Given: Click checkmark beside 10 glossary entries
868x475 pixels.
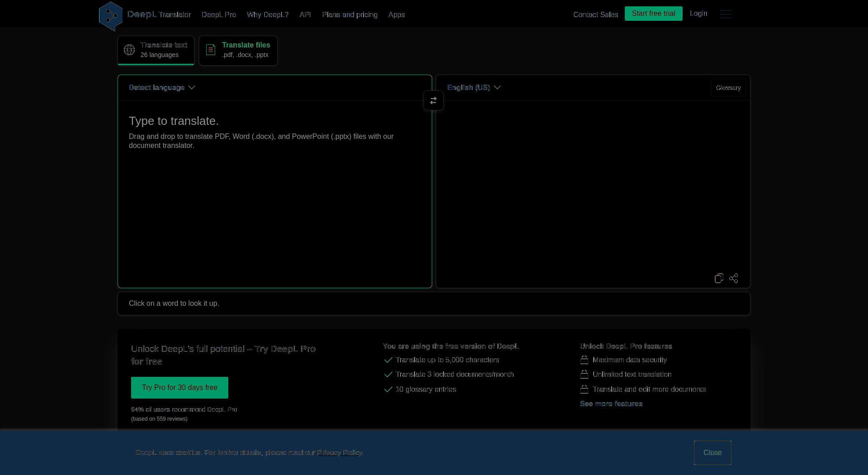Looking at the screenshot, I should [388, 389].
